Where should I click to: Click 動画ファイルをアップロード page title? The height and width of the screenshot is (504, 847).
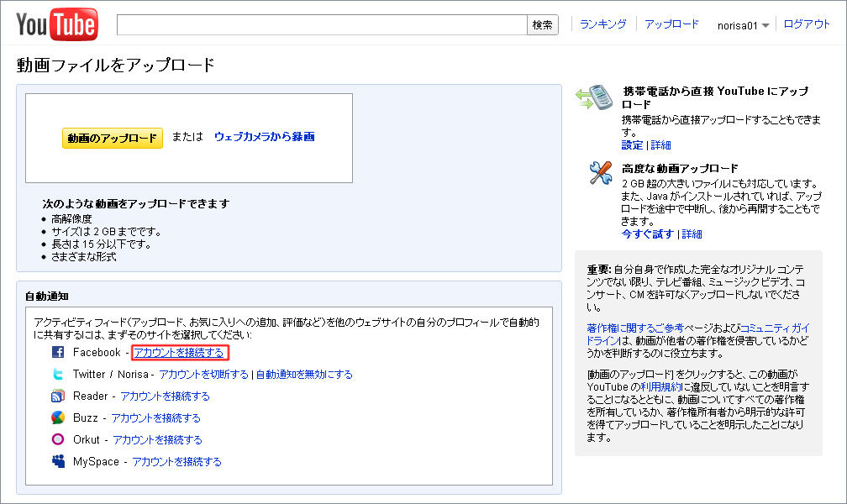[116, 65]
